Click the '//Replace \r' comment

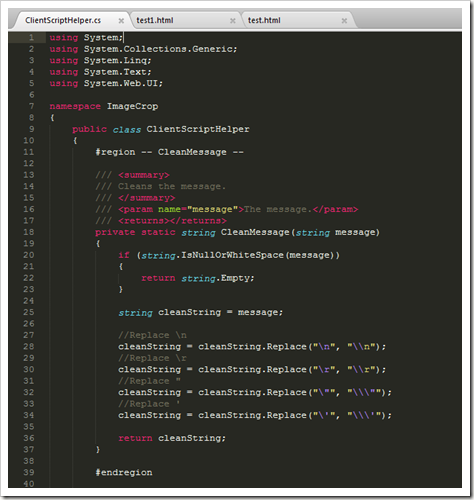click(152, 358)
